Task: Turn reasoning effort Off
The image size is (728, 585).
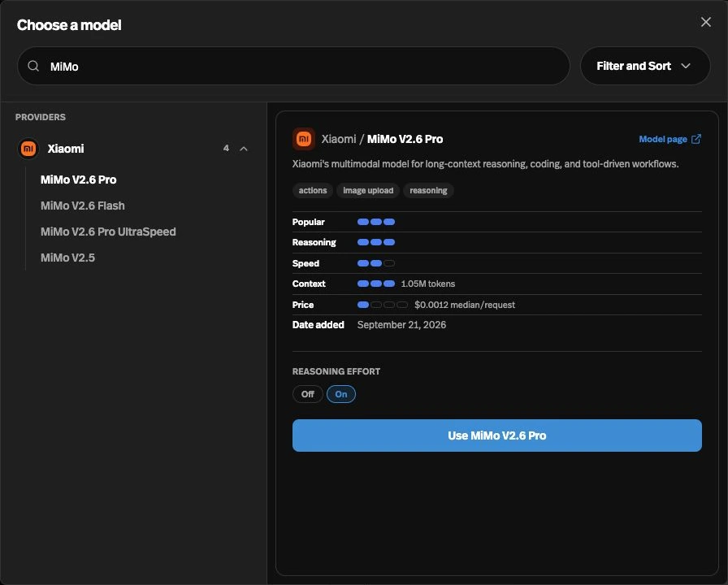Action: 307,394
